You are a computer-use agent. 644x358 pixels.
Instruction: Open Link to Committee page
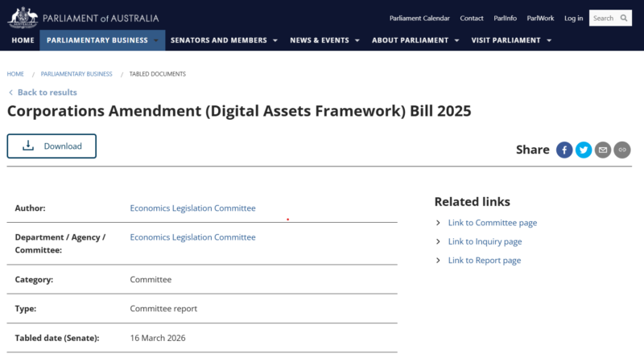(x=492, y=223)
